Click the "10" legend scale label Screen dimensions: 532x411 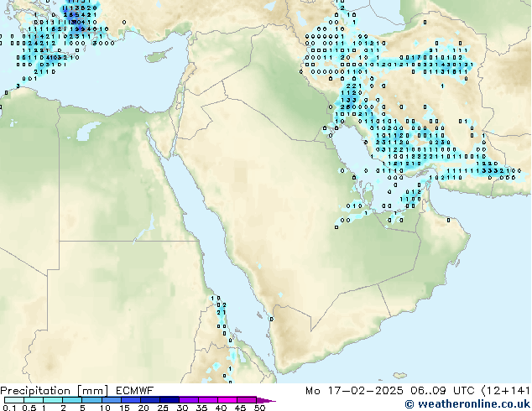pos(105,408)
